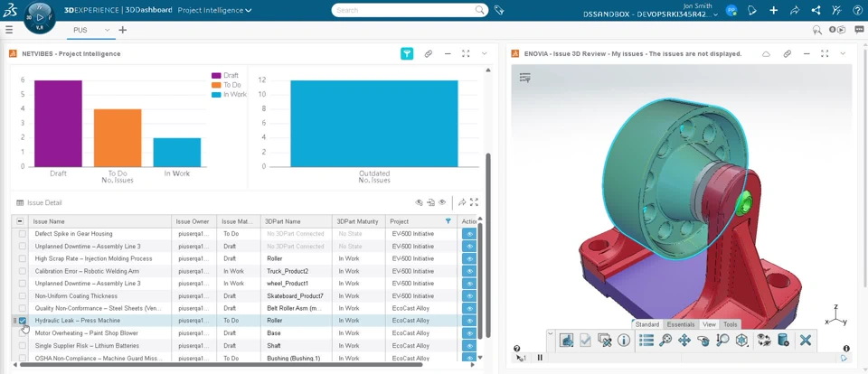The image size is (868, 374).
Task: Collapse 3D toolbar with chevron
Action: click(550, 333)
